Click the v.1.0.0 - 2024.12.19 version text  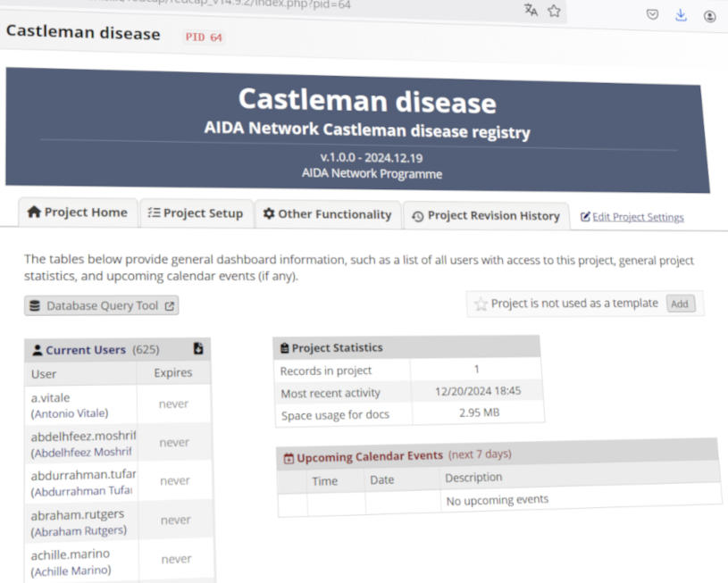pyautogui.click(x=372, y=157)
